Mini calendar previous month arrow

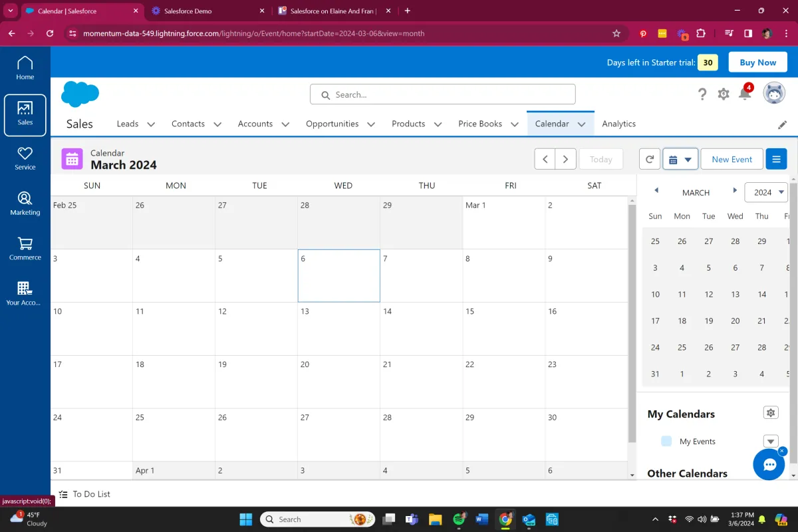coord(656,191)
